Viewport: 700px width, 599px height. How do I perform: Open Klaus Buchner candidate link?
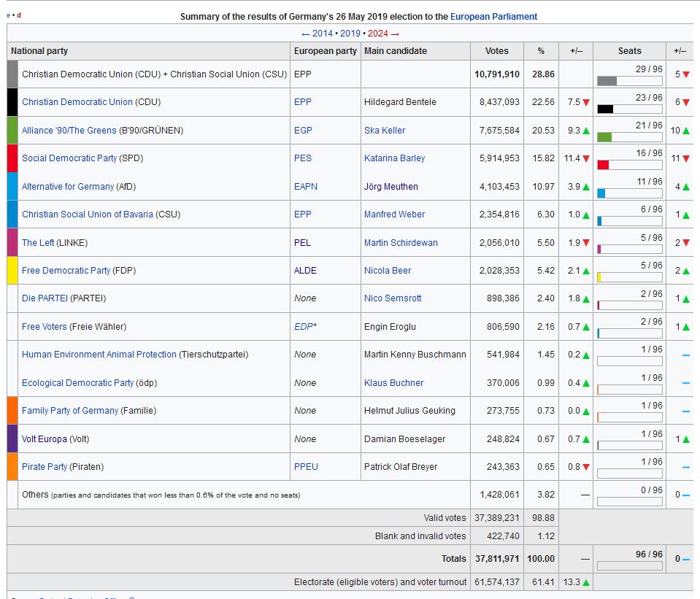393,383
